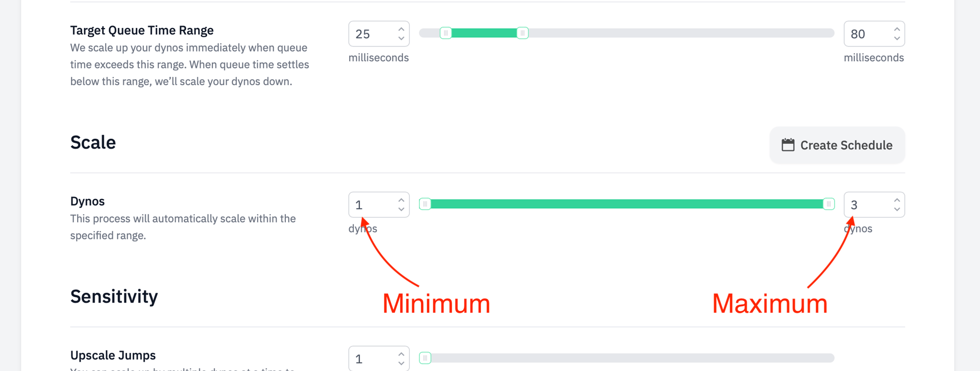This screenshot has width=980, height=371.
Task: Increase minimum queue time with up arrow
Action: pos(401,29)
